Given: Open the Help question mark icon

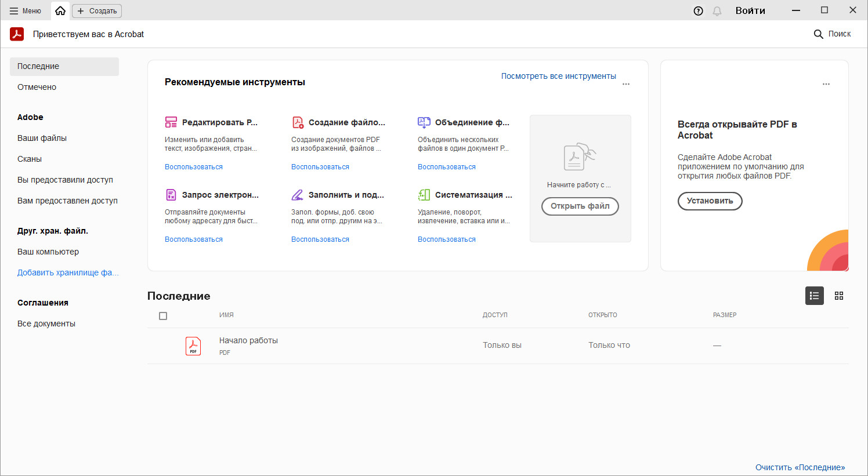Looking at the screenshot, I should click(699, 11).
